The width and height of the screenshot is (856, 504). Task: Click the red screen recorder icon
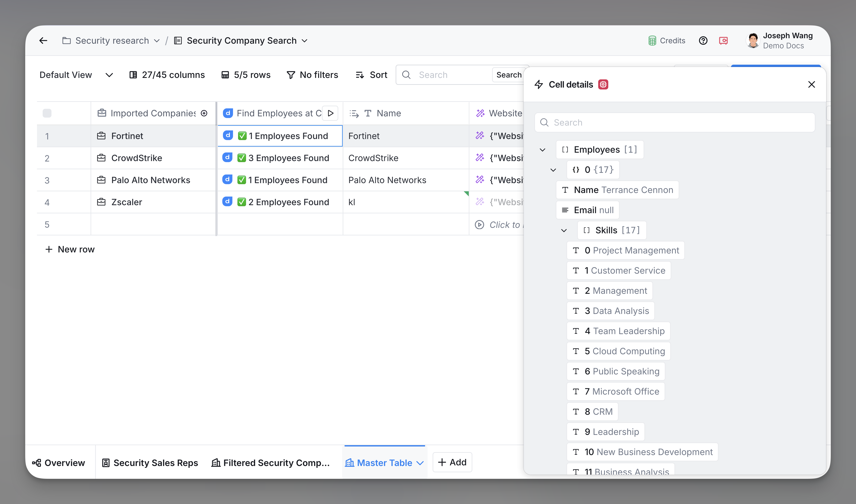tap(723, 41)
